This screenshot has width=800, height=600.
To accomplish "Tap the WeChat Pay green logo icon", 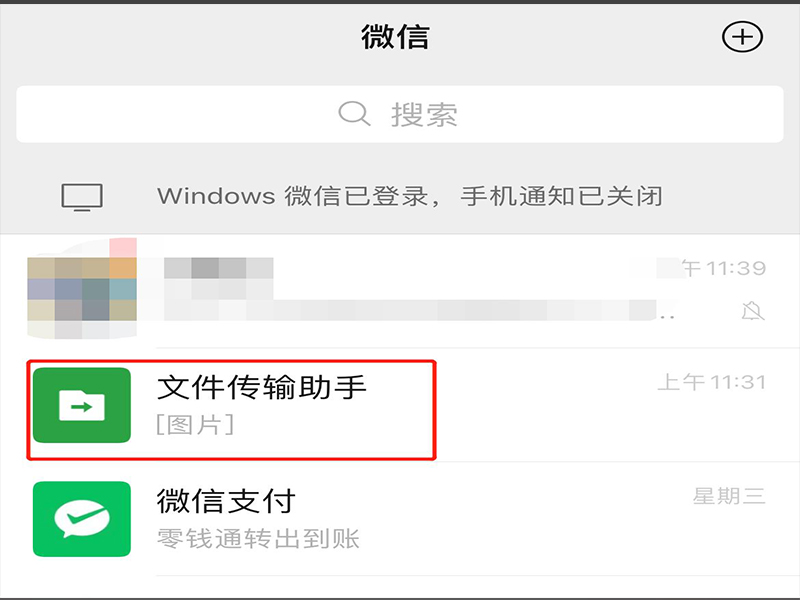I will (82, 519).
